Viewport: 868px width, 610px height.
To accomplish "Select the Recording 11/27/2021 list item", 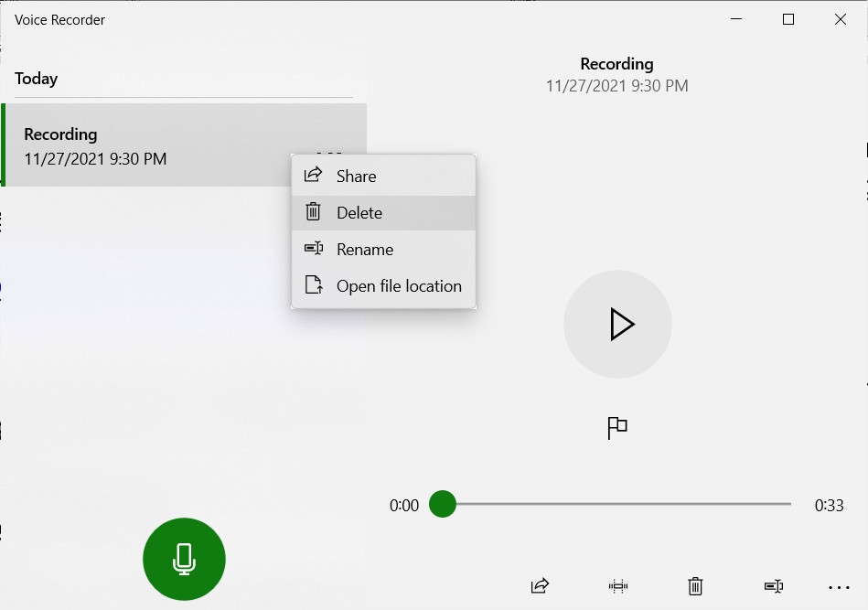I will pyautogui.click(x=185, y=145).
